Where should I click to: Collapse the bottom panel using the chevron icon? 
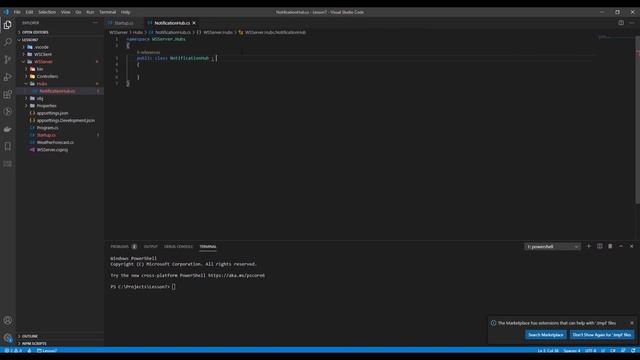(x=621, y=246)
